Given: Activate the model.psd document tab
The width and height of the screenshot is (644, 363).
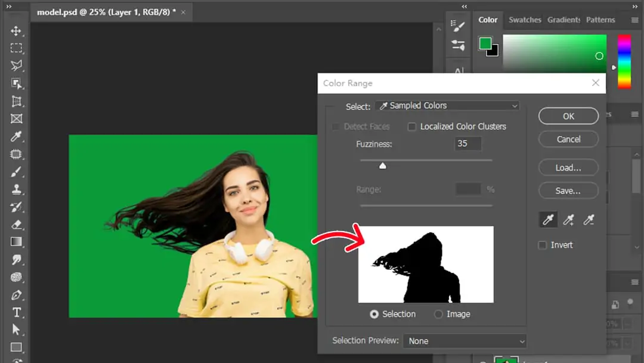Looking at the screenshot, I should coord(106,13).
